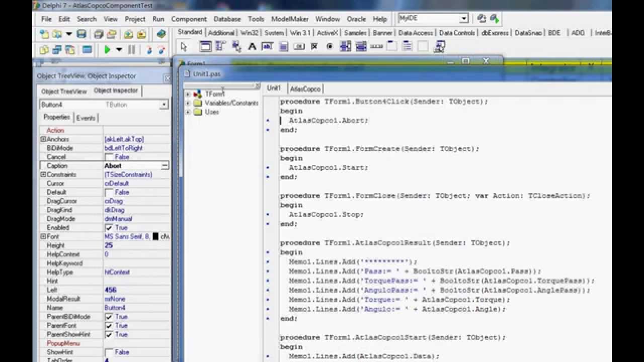The width and height of the screenshot is (644, 362).
Task: Select the ScrollBar component in palette
Action: (x=377, y=47)
